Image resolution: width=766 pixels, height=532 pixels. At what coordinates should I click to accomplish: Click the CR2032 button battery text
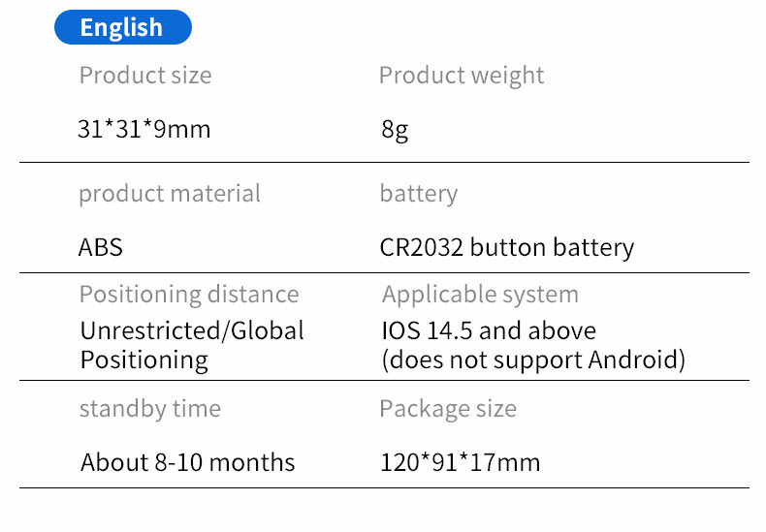[506, 247]
